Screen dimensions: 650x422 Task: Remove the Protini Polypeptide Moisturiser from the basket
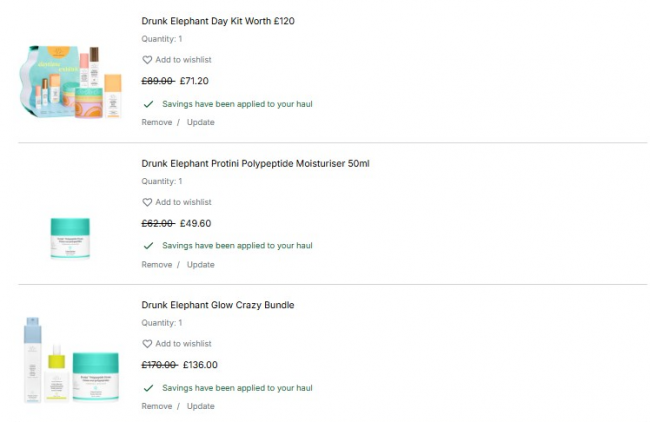point(157,265)
